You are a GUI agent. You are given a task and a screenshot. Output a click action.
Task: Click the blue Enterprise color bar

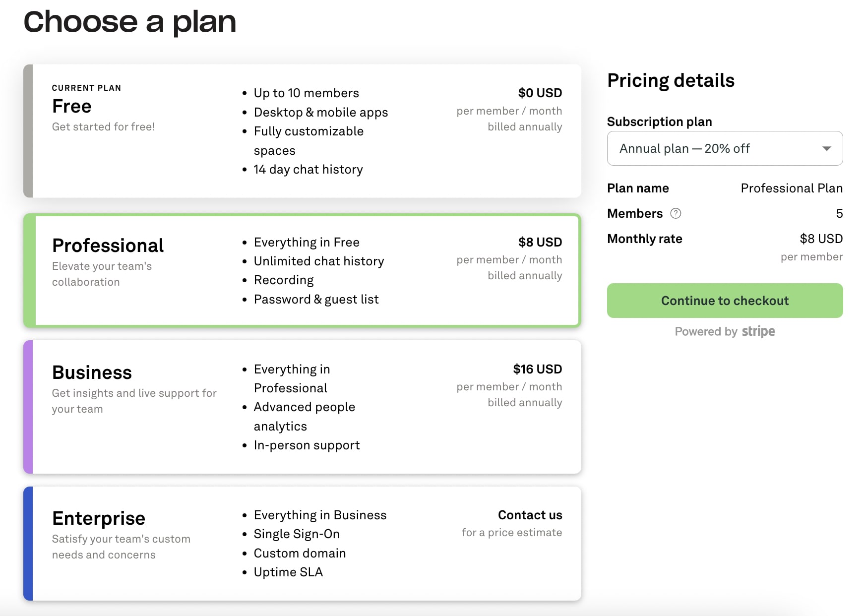[x=28, y=544]
